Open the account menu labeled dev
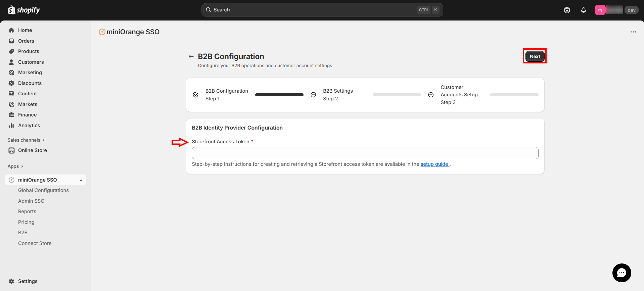 [x=616, y=10]
